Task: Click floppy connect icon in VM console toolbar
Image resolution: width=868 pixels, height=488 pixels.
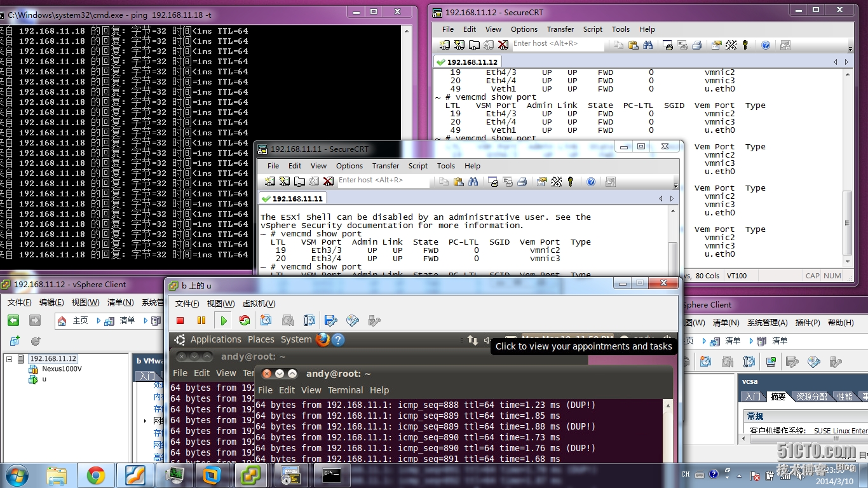Action: coord(330,321)
